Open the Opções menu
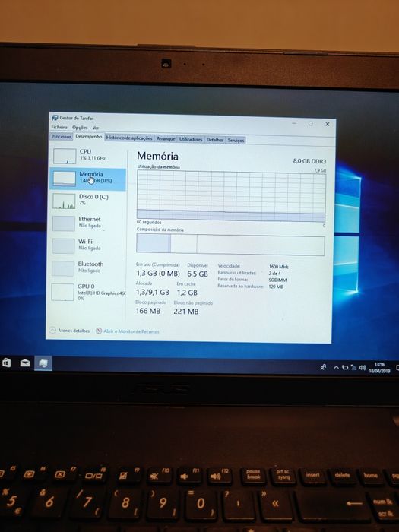 pyautogui.click(x=80, y=128)
